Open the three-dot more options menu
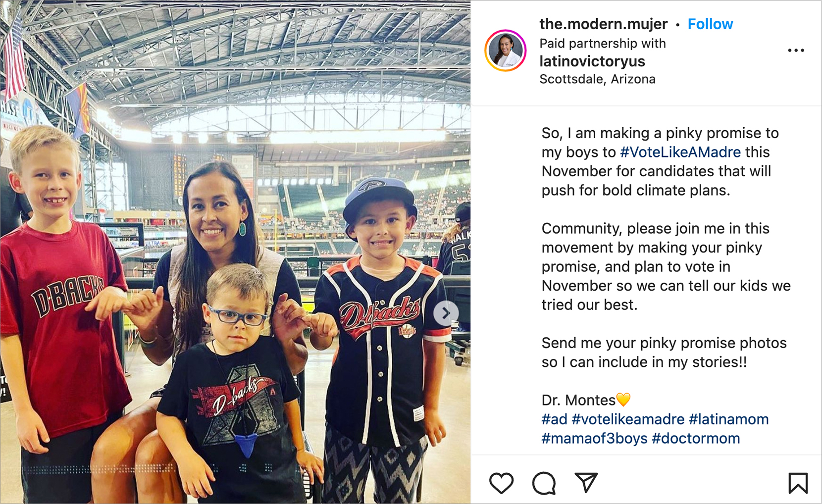This screenshot has width=822, height=504. (796, 50)
